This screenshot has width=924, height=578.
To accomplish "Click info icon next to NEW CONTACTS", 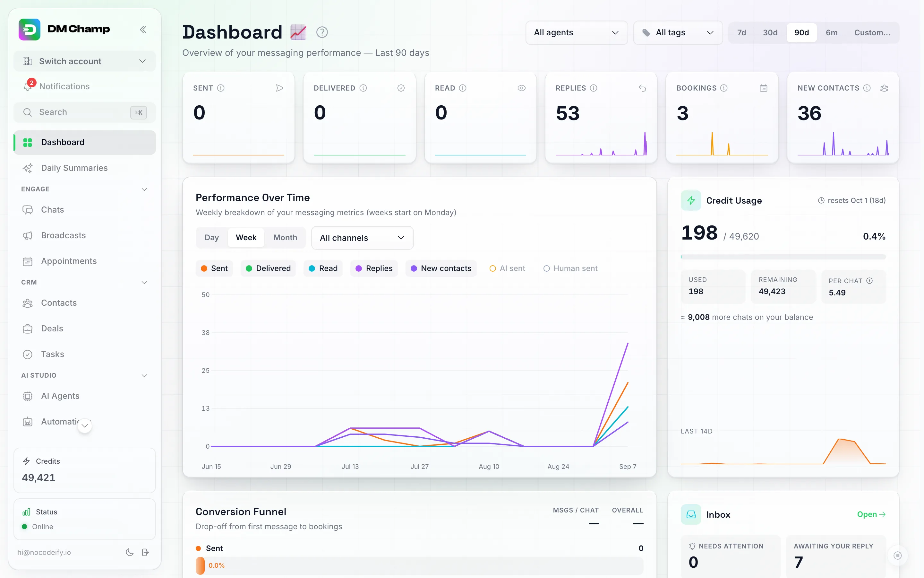I will pyautogui.click(x=867, y=88).
